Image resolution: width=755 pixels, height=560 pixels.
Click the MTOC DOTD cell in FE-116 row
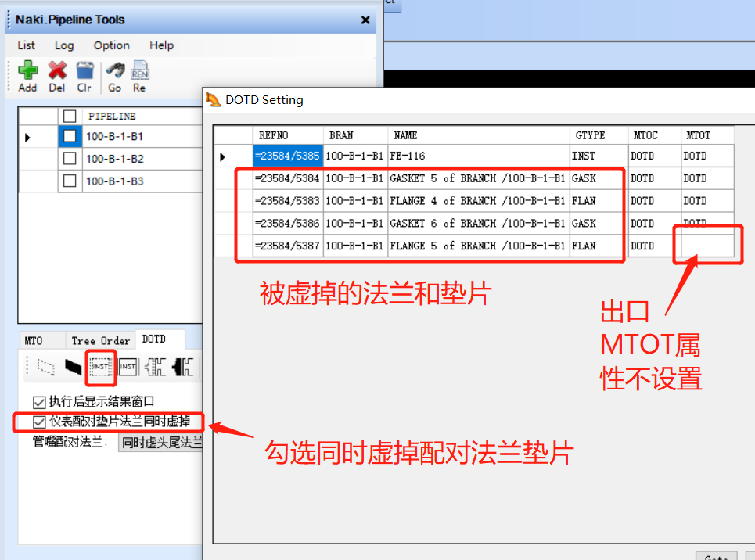tap(654, 156)
